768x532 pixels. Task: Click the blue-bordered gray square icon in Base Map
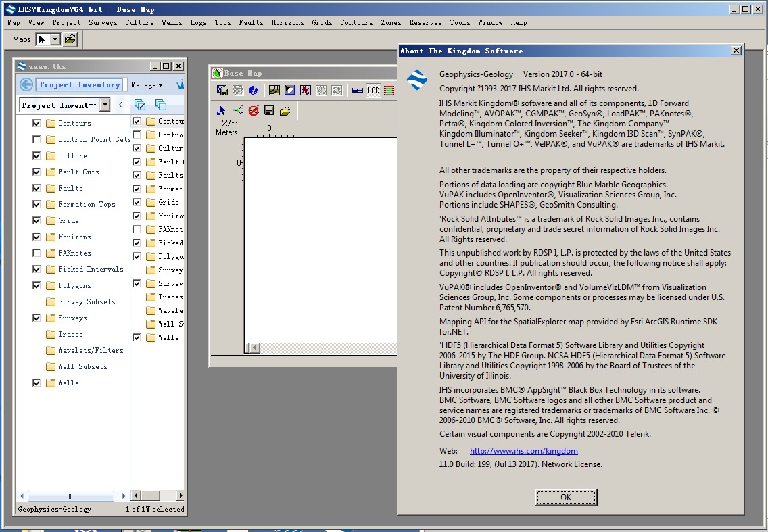click(x=290, y=90)
